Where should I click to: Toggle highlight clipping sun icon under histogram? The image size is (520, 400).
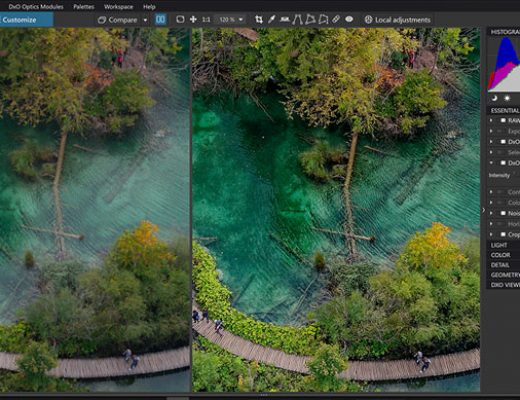[507, 98]
